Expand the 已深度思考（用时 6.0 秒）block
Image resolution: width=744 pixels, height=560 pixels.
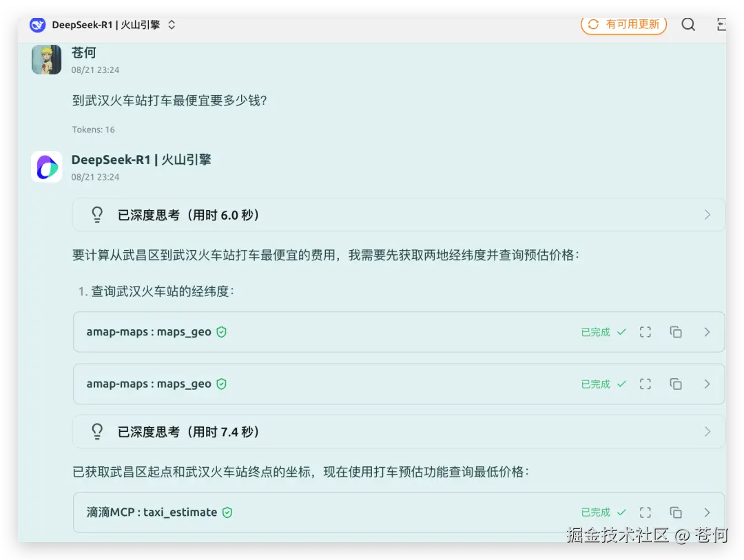(707, 214)
